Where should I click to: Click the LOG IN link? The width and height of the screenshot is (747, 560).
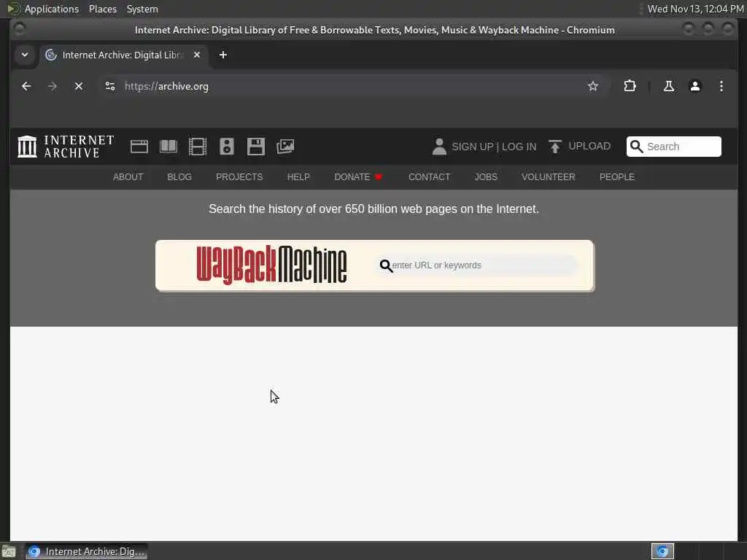(519, 147)
